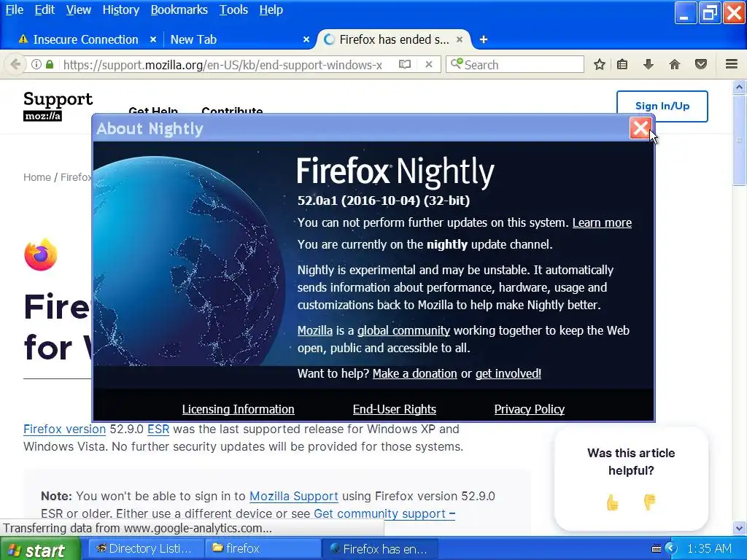
Task: Click the Learn more link in About dialog
Action: [602, 222]
